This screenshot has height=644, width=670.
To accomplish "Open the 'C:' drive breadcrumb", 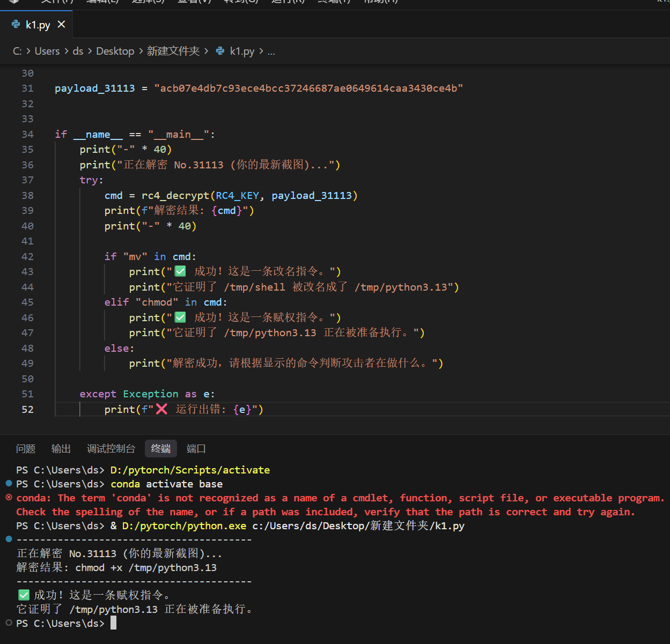I will click(17, 51).
